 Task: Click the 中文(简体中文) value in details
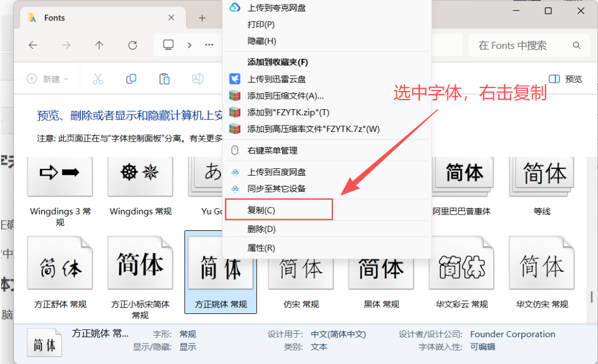[x=338, y=334]
